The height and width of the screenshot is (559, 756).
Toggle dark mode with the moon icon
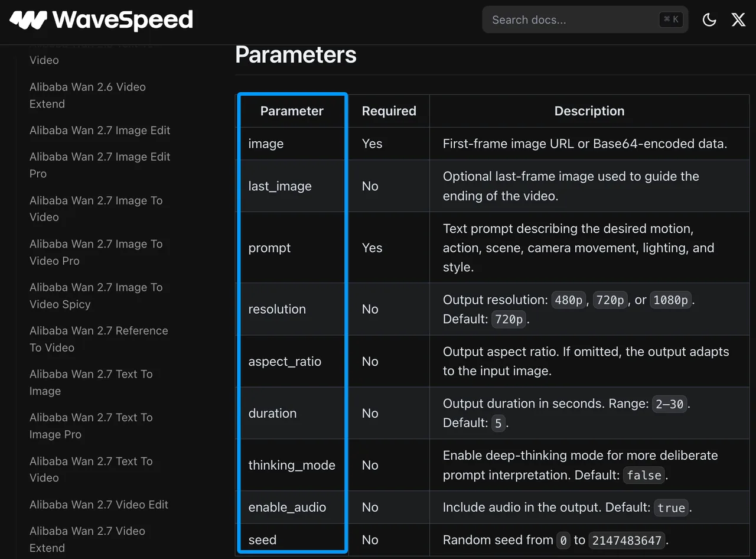[x=709, y=20]
